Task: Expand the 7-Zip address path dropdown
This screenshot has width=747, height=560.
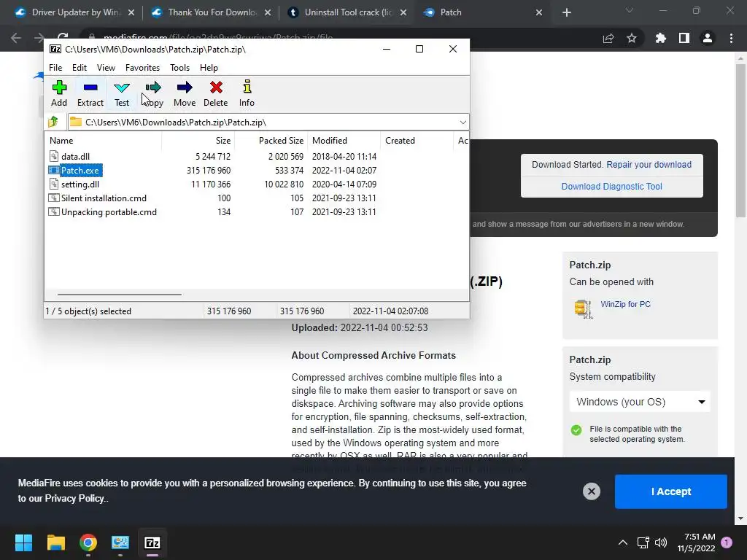Action: [x=462, y=122]
